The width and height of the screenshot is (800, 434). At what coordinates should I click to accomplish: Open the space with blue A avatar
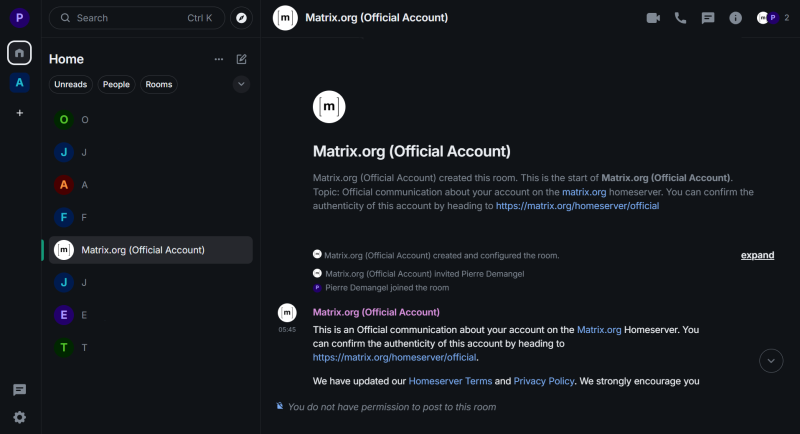point(19,83)
